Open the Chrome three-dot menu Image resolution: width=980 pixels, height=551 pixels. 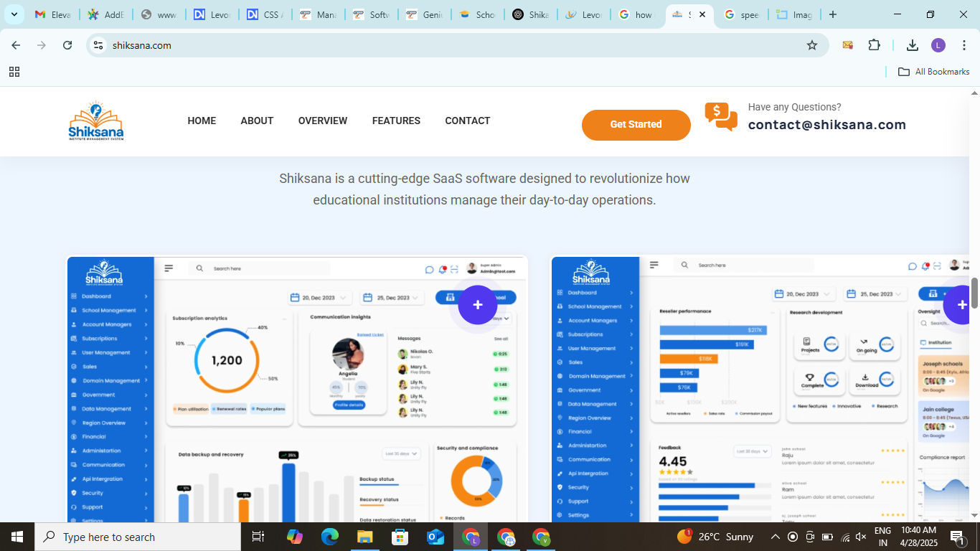click(x=964, y=45)
